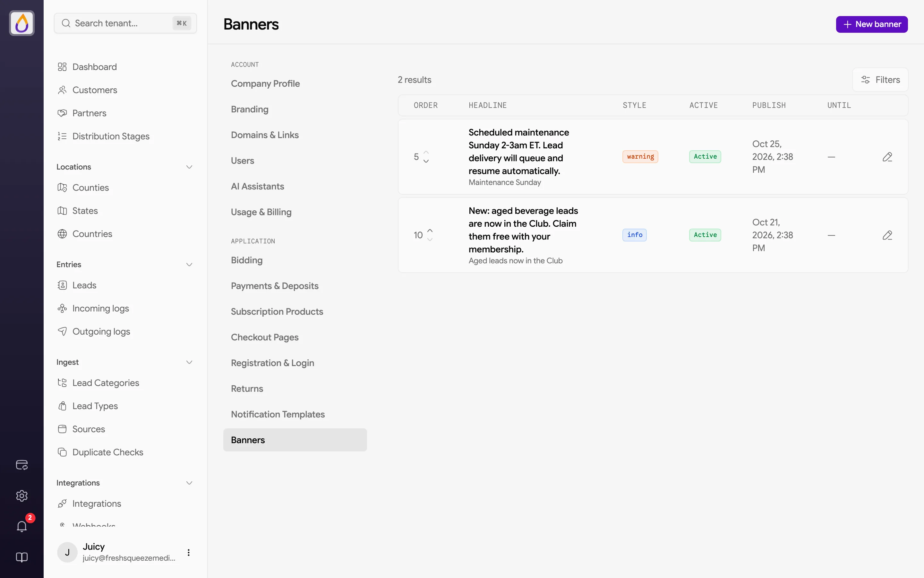This screenshot has width=924, height=578.
Task: Click the HEADLINE column header
Action: [488, 106]
